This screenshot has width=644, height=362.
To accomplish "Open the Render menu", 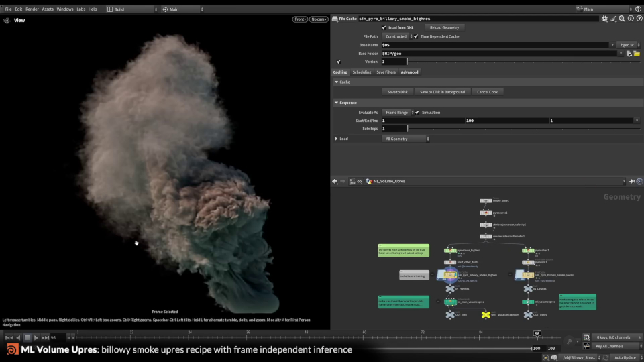I will pyautogui.click(x=32, y=9).
